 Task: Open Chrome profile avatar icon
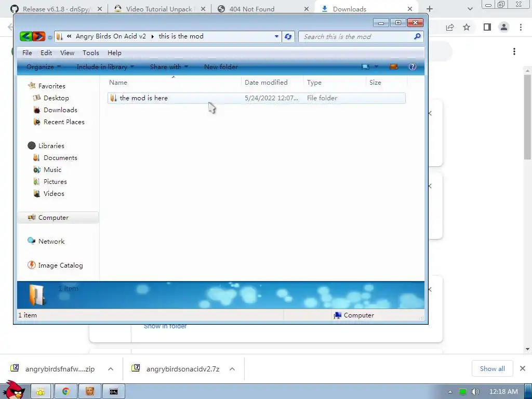click(x=504, y=27)
